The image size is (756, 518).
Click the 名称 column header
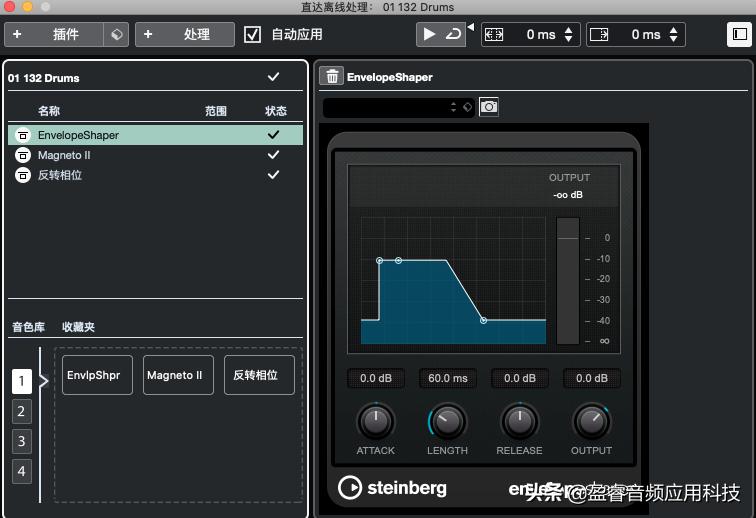(49, 111)
